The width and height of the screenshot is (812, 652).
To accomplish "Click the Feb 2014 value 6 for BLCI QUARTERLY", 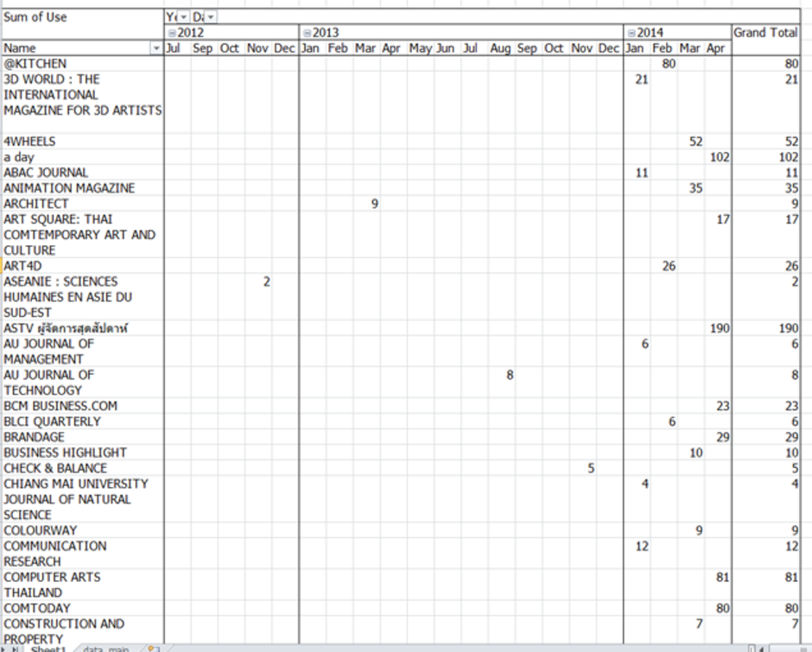I will [672, 421].
